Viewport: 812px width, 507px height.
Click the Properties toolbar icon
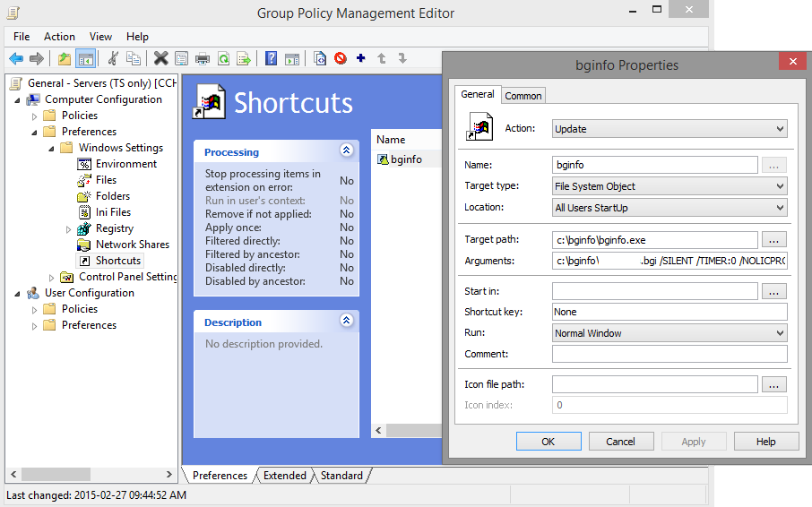coord(182,58)
